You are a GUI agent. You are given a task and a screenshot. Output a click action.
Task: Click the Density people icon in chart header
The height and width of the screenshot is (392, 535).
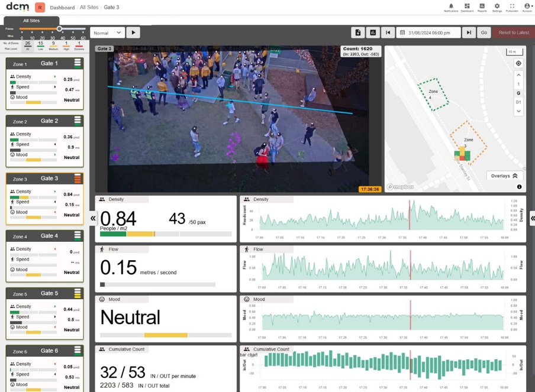pyautogui.click(x=247, y=199)
